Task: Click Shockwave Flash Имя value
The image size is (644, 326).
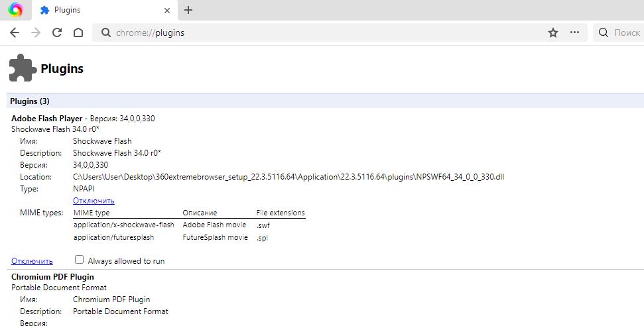Action: click(x=102, y=141)
